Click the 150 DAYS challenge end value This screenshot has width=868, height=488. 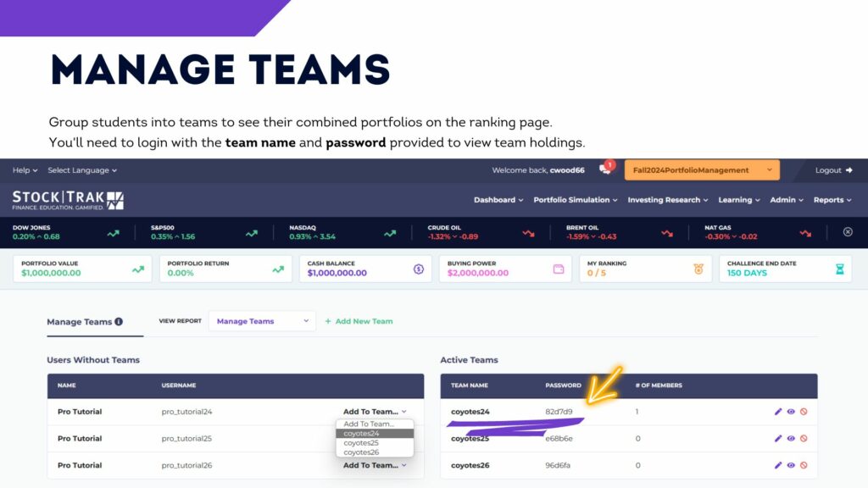747,273
